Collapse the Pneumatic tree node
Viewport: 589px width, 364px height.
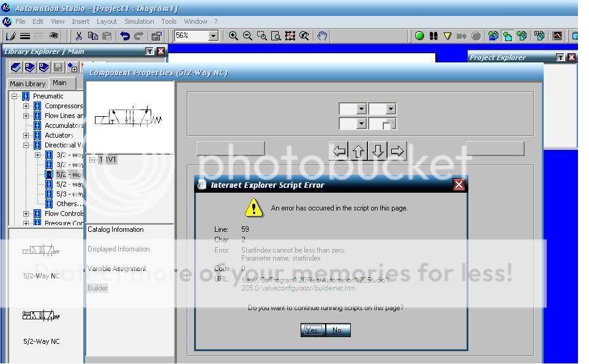pyautogui.click(x=14, y=96)
